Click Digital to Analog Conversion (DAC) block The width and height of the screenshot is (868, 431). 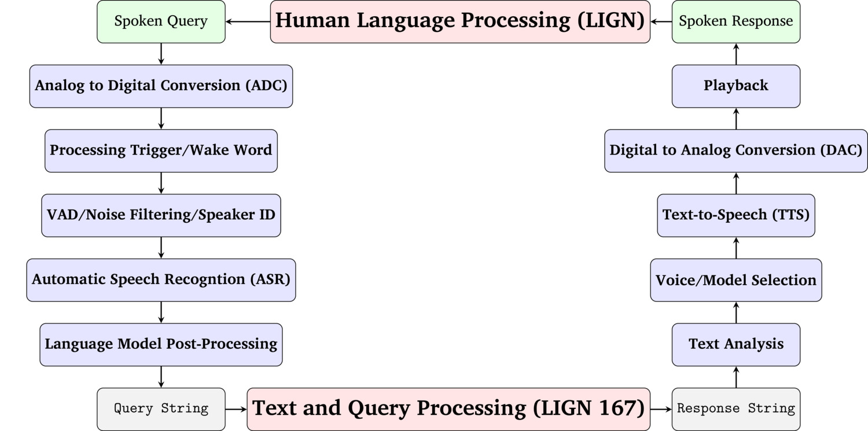(735, 150)
